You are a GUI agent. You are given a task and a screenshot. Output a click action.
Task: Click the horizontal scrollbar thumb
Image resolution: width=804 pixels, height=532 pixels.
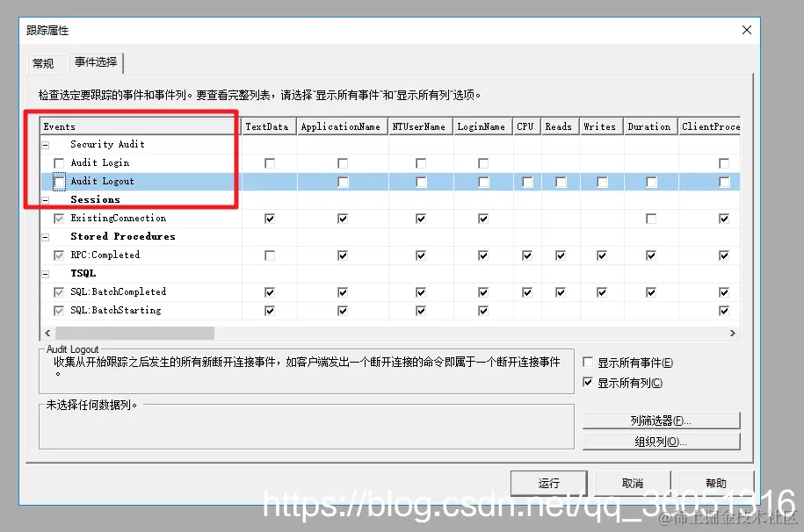(134, 333)
